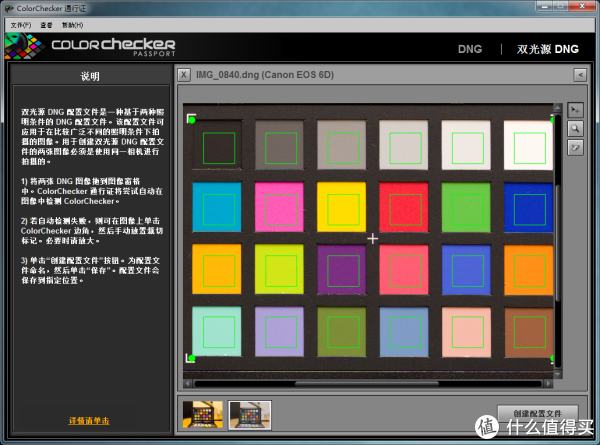This screenshot has width=600, height=445.
Task: Switch to the DNG tab
Action: (x=470, y=49)
